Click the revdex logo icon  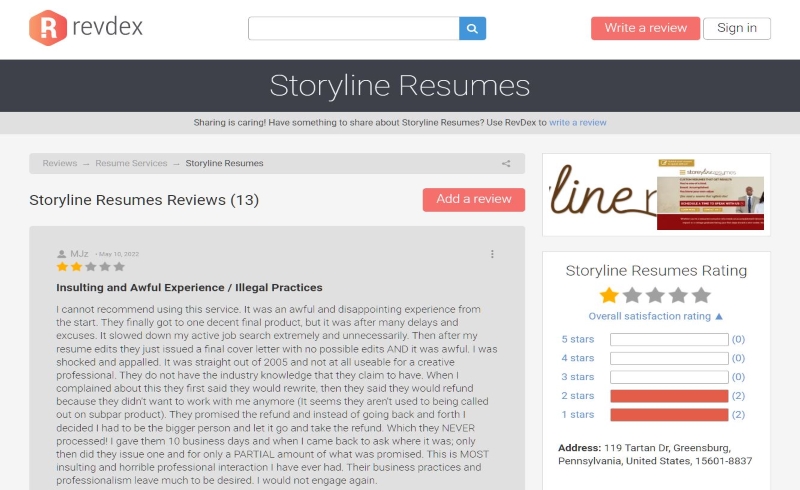coord(47,28)
